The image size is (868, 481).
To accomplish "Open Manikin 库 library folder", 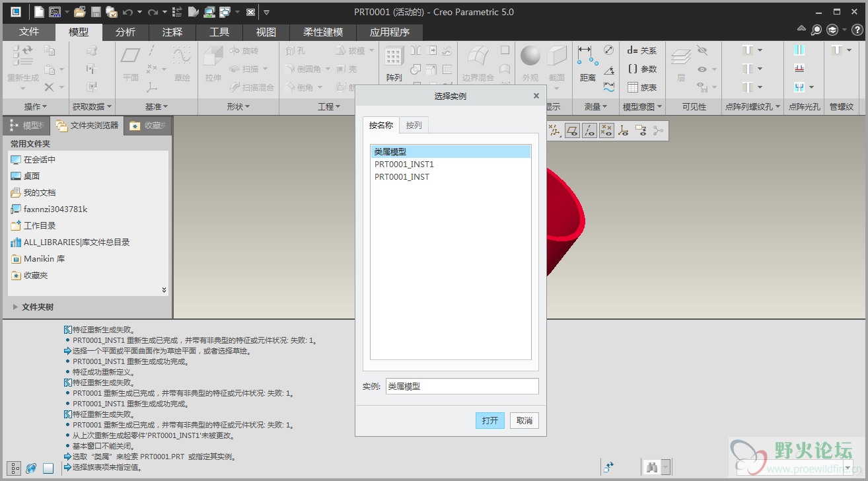I will 38,258.
